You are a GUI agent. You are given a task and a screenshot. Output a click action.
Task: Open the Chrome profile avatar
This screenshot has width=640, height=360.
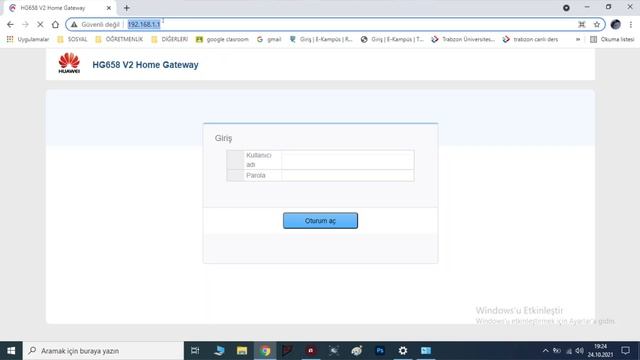click(616, 24)
